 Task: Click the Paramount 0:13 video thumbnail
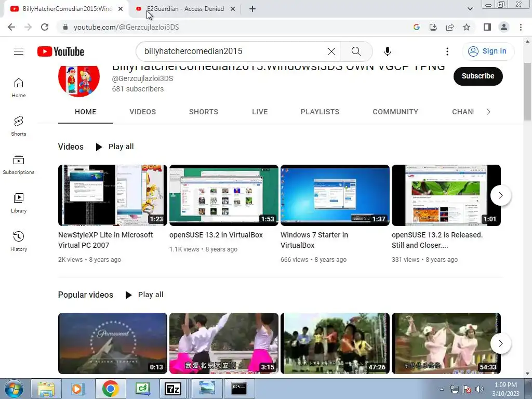pos(113,343)
